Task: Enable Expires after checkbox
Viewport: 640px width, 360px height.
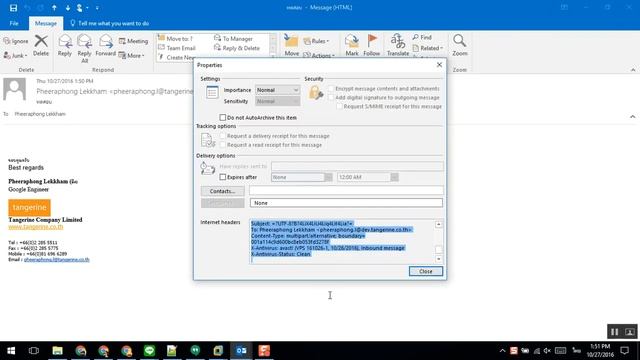Action: pyautogui.click(x=222, y=177)
